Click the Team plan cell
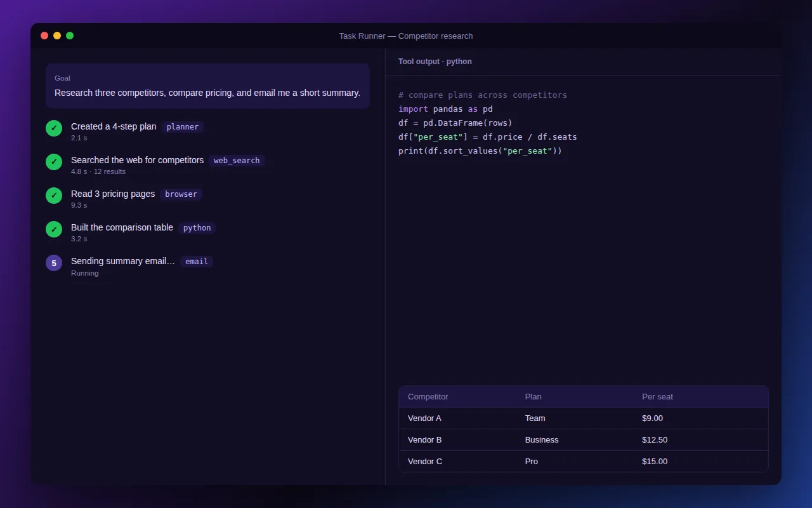Image resolution: width=812 pixels, height=508 pixels. (x=535, y=418)
